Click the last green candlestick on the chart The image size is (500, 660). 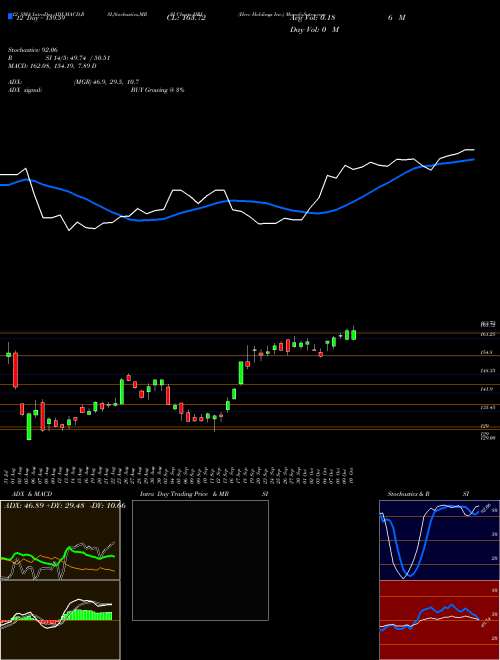tap(354, 335)
